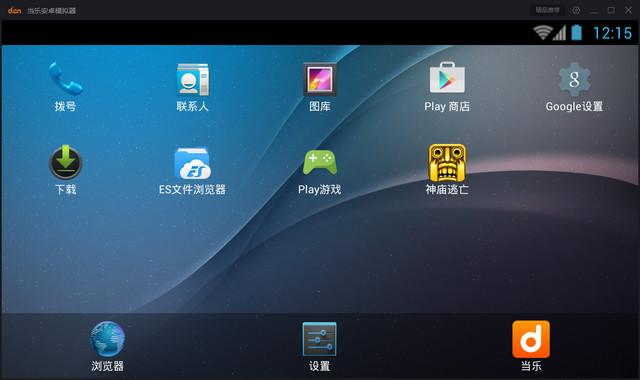This screenshot has width=640, height=380.
Task: Tap the Wi-Fi status icon
Action: (542, 32)
